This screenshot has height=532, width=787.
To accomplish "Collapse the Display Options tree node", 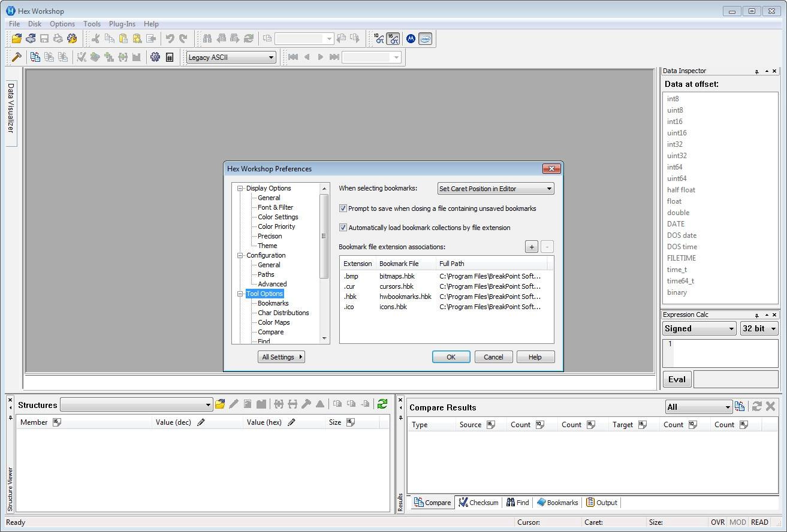I will 240,188.
